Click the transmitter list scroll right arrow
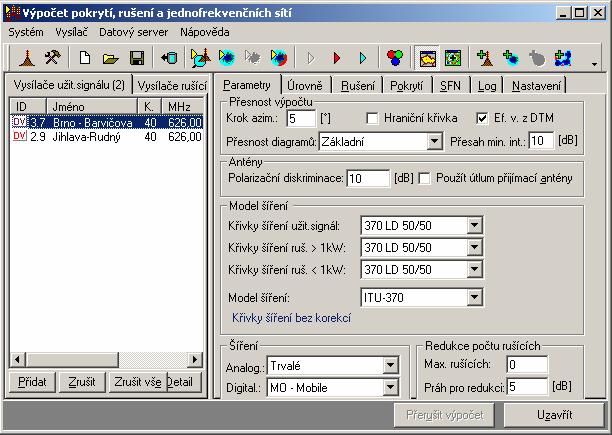Screen dimensions: 612x435 (x=195, y=359)
